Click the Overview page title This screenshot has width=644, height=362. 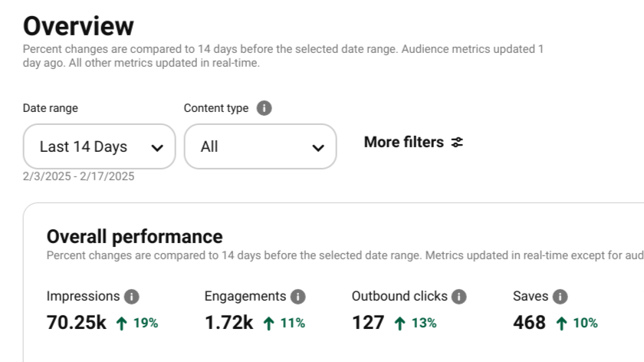coord(78,26)
